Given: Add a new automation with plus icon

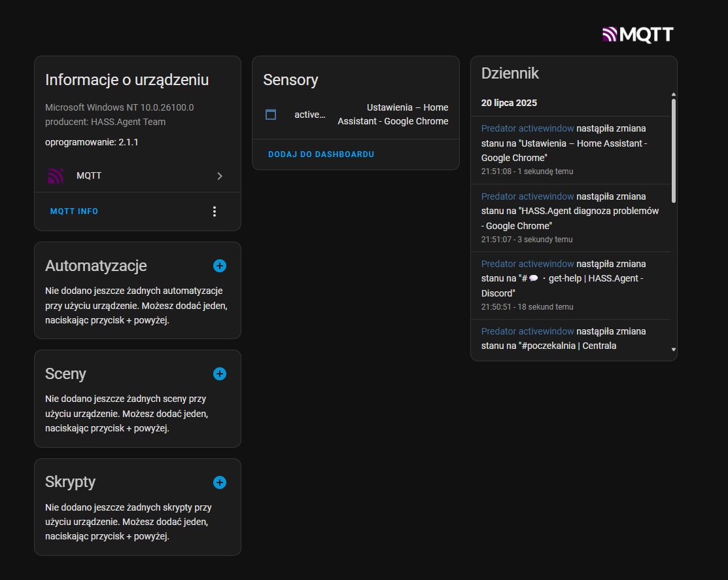Looking at the screenshot, I should click(220, 266).
